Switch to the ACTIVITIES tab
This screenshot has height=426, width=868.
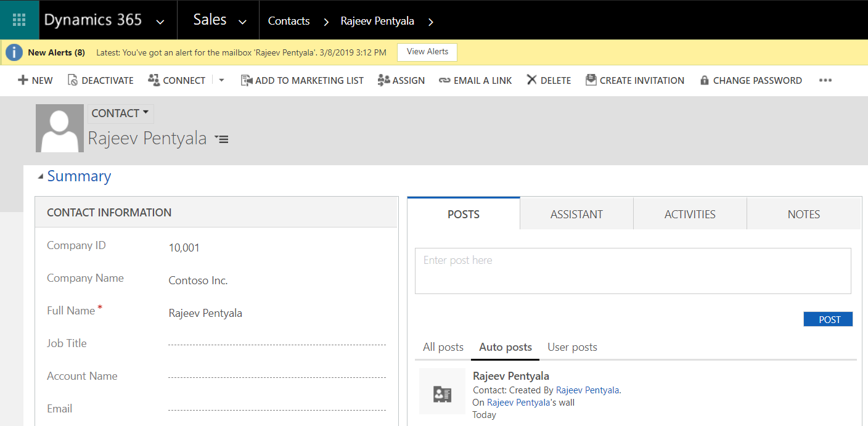[690, 214]
